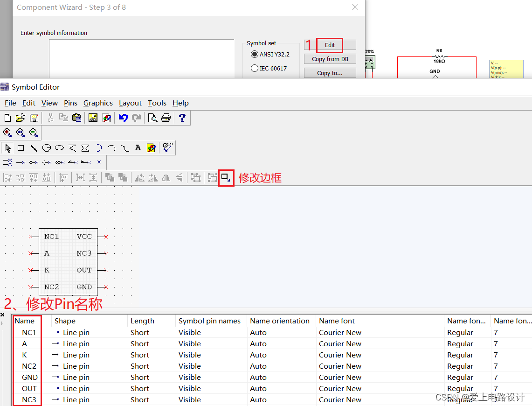The width and height of the screenshot is (532, 406).
Task: Open the File menu
Action: tap(10, 103)
